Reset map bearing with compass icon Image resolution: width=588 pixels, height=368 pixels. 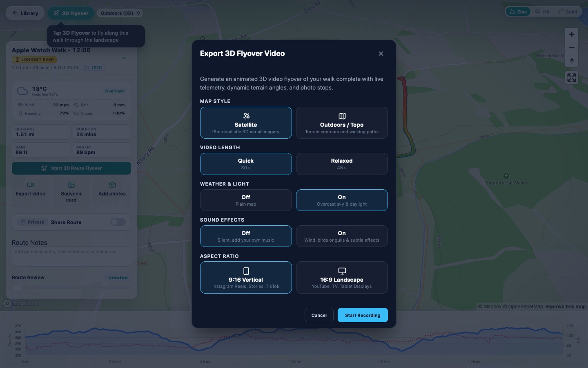(x=572, y=61)
